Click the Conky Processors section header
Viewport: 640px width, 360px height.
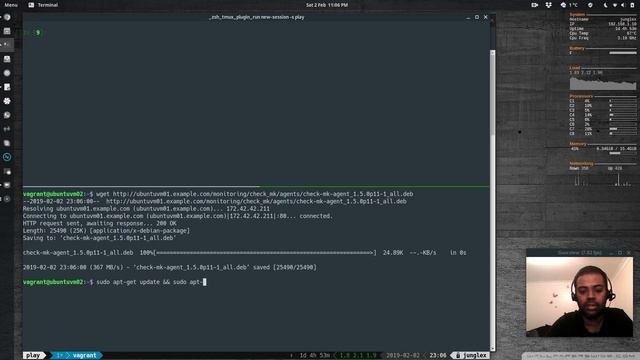coord(581,96)
